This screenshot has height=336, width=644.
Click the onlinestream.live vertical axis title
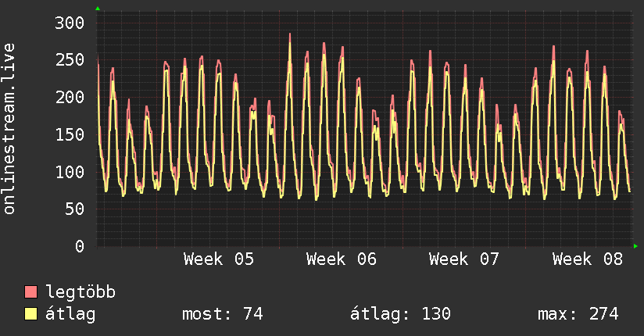click(9, 129)
